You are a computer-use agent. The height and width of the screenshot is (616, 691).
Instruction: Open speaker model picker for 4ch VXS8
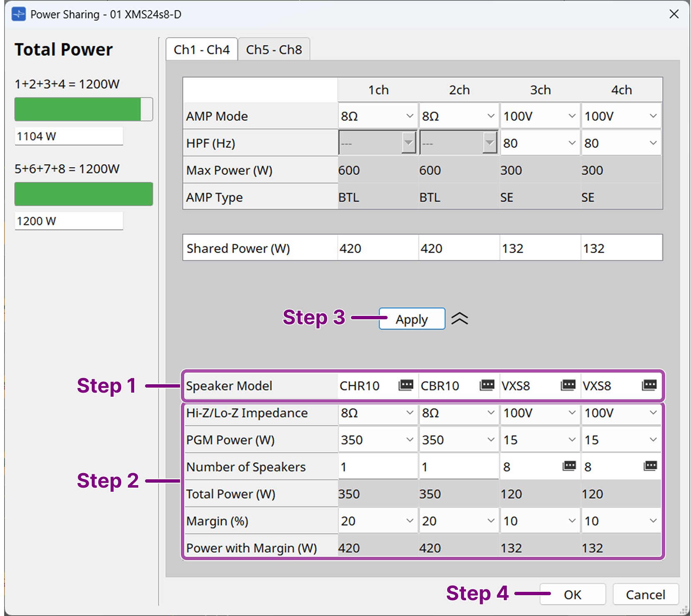(649, 385)
